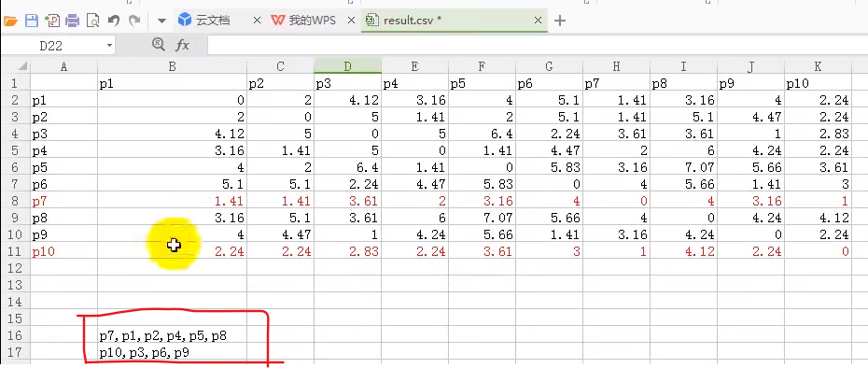
Task: Select row 17 header
Action: 15,352
